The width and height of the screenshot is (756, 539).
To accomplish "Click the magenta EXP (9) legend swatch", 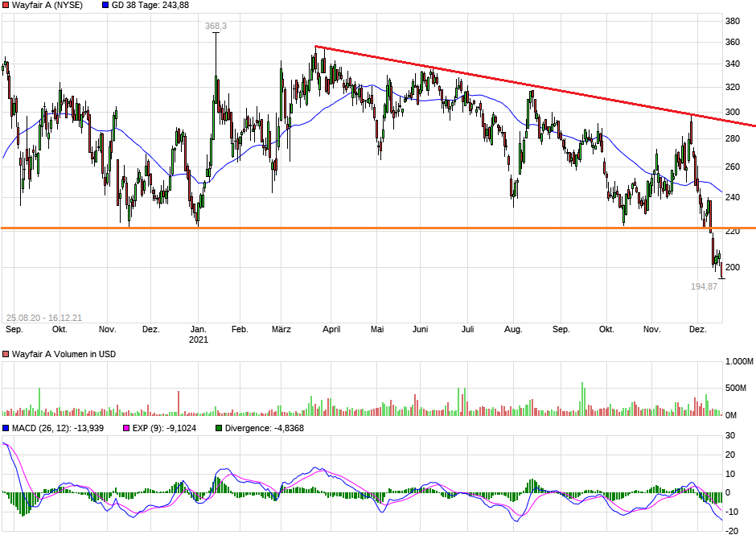I will tap(126, 428).
